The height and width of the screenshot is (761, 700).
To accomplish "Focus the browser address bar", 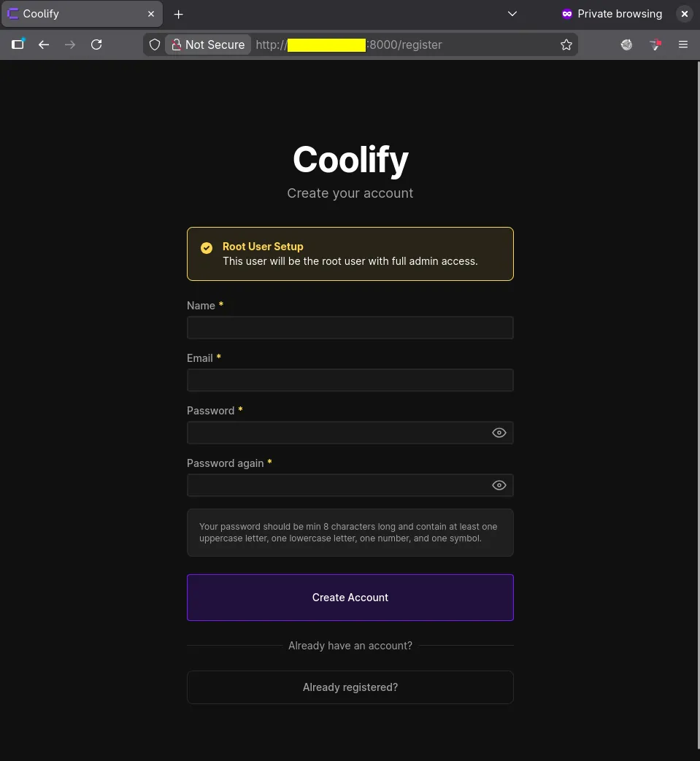I will [x=409, y=45].
